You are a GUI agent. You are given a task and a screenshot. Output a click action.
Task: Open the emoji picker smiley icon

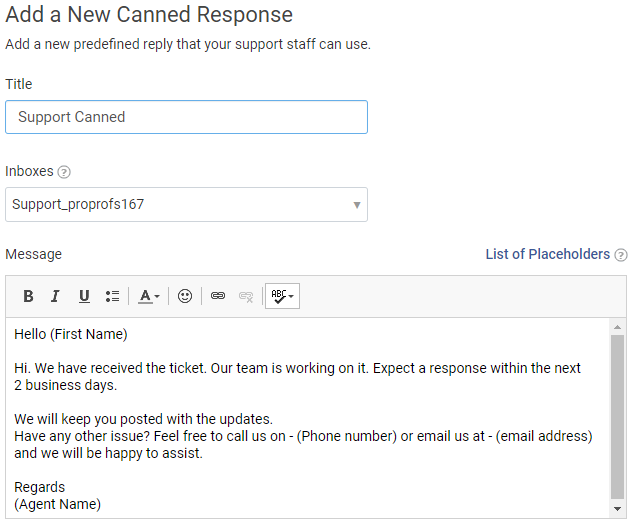tap(185, 296)
